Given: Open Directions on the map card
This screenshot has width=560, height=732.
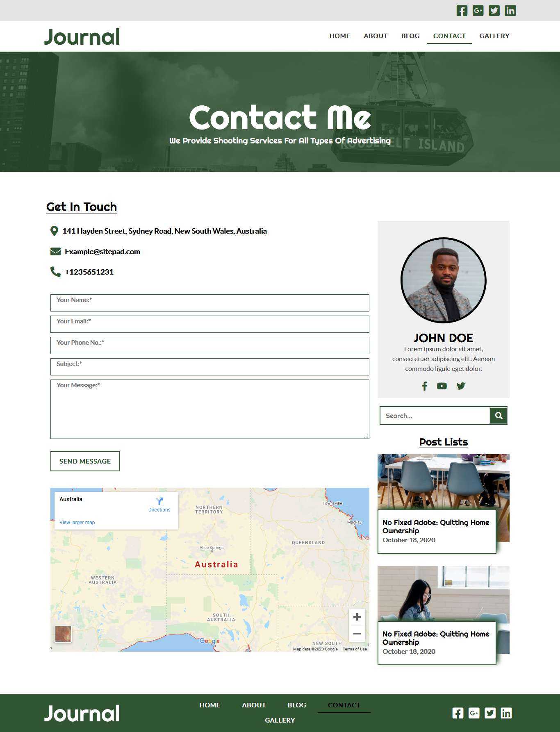Looking at the screenshot, I should (x=159, y=505).
